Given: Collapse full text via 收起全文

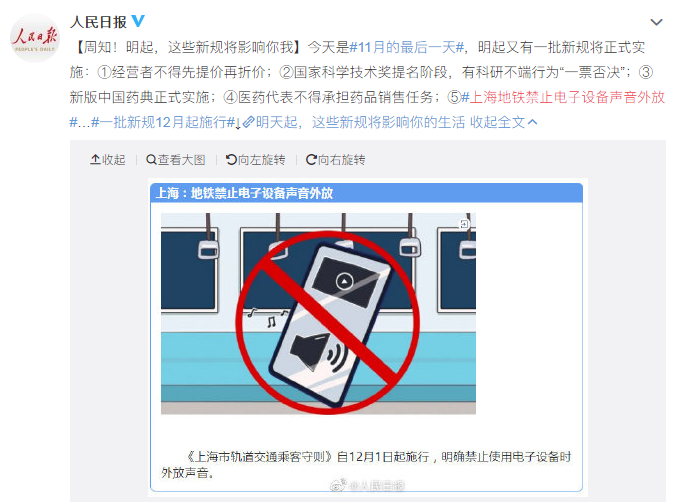Looking at the screenshot, I should [x=497, y=122].
